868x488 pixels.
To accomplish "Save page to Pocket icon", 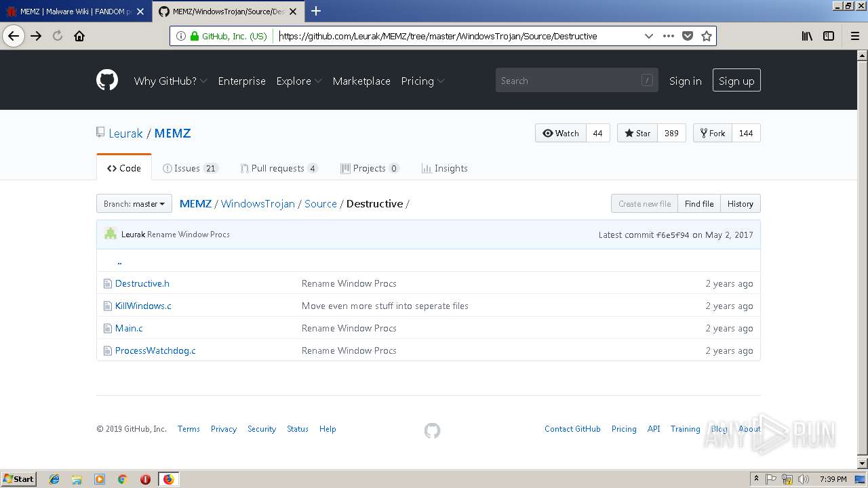I will click(x=688, y=36).
